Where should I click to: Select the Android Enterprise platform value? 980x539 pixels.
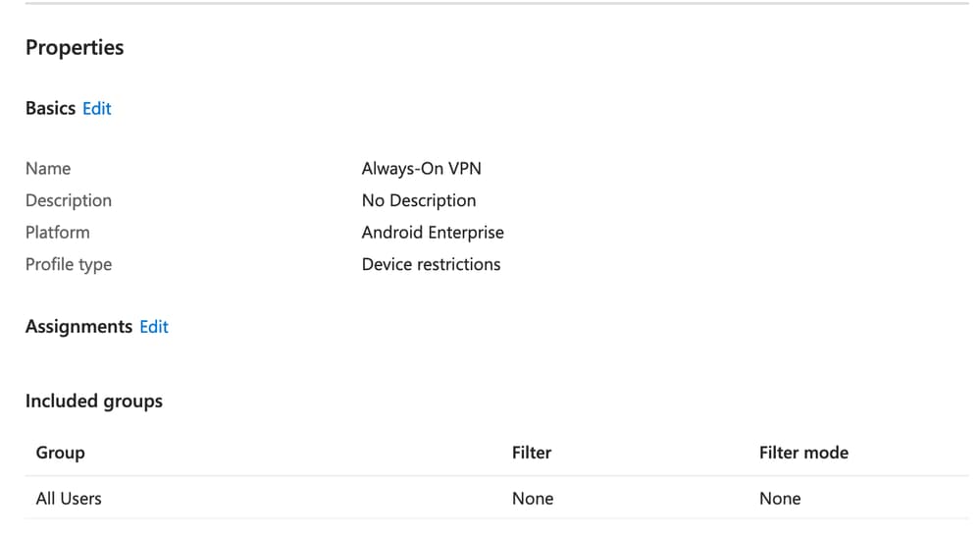click(433, 233)
